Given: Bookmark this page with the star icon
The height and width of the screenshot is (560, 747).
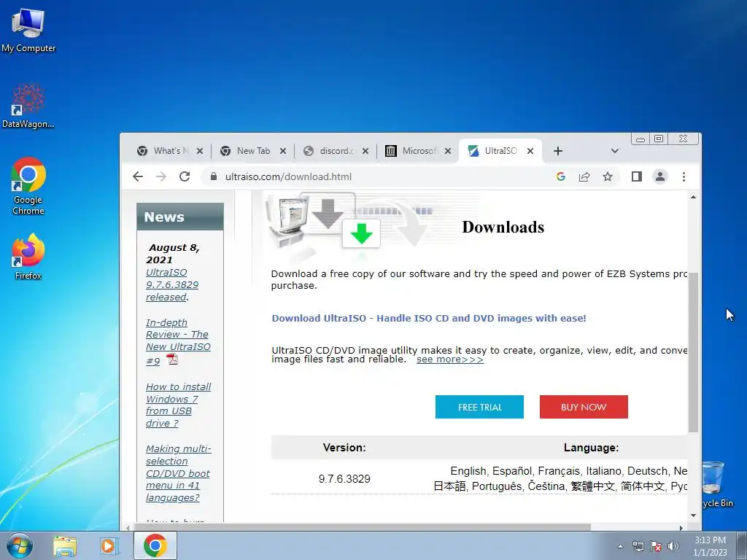Looking at the screenshot, I should 608,176.
